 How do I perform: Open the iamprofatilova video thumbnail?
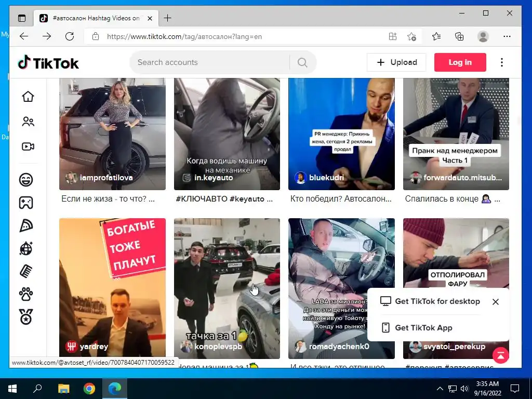click(112, 134)
